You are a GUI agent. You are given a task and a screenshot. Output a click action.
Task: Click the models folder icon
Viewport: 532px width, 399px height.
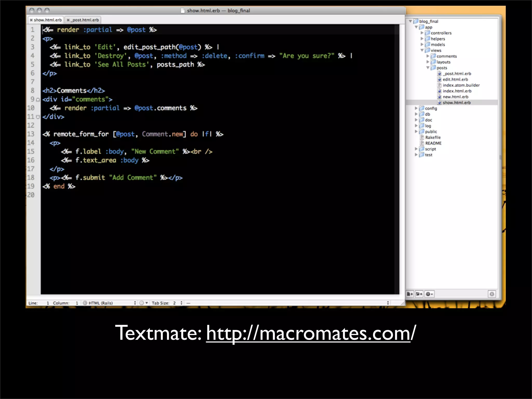(428, 44)
